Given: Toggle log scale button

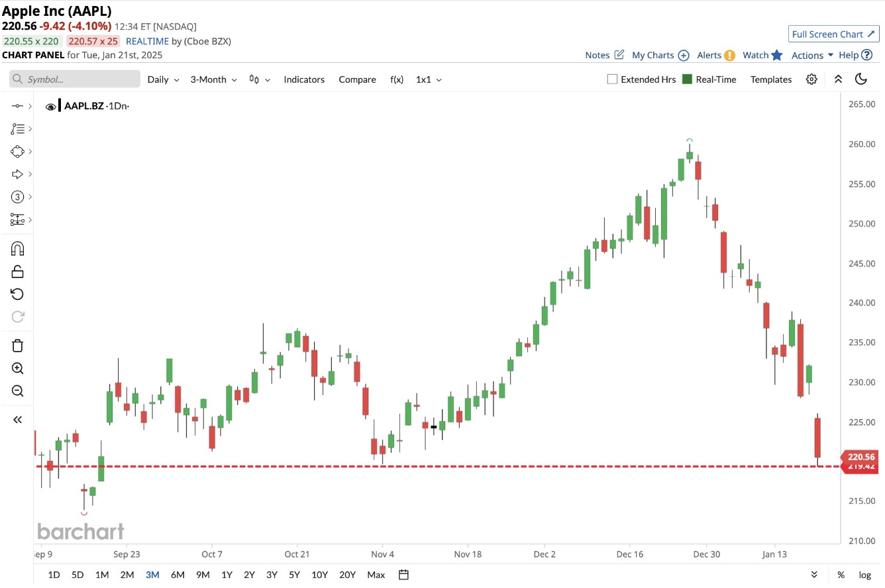Looking at the screenshot, I should click(865, 575).
